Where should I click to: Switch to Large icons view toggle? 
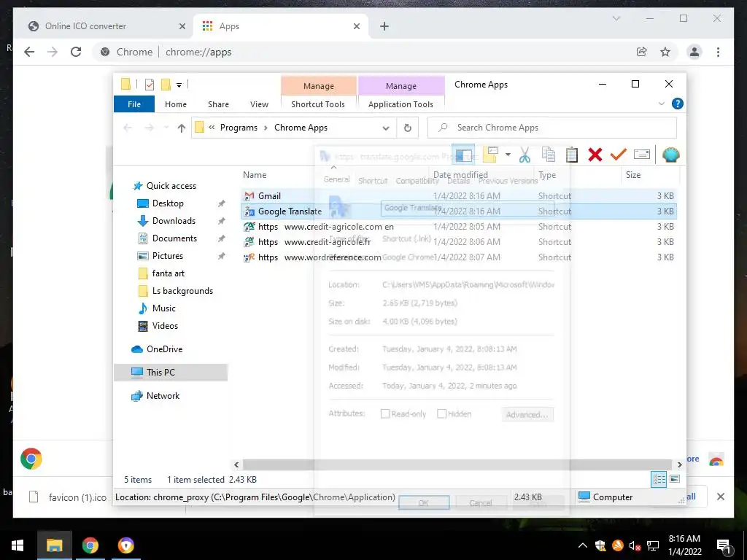point(675,479)
